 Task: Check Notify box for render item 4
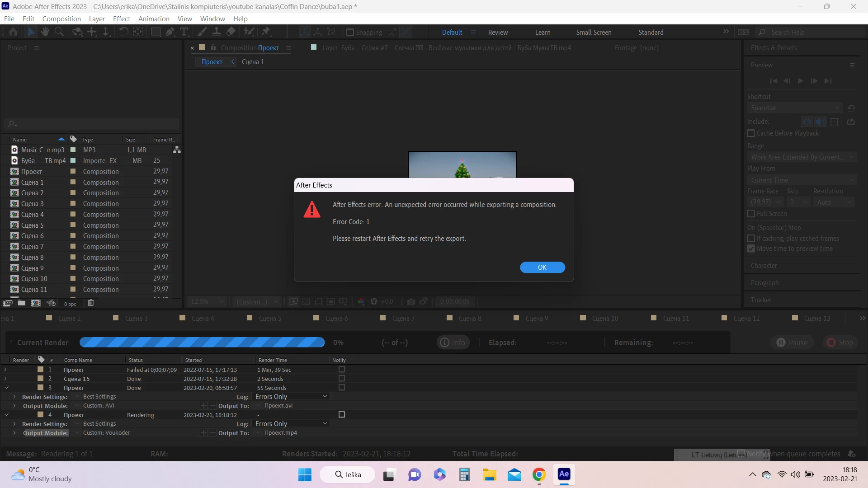point(342,415)
